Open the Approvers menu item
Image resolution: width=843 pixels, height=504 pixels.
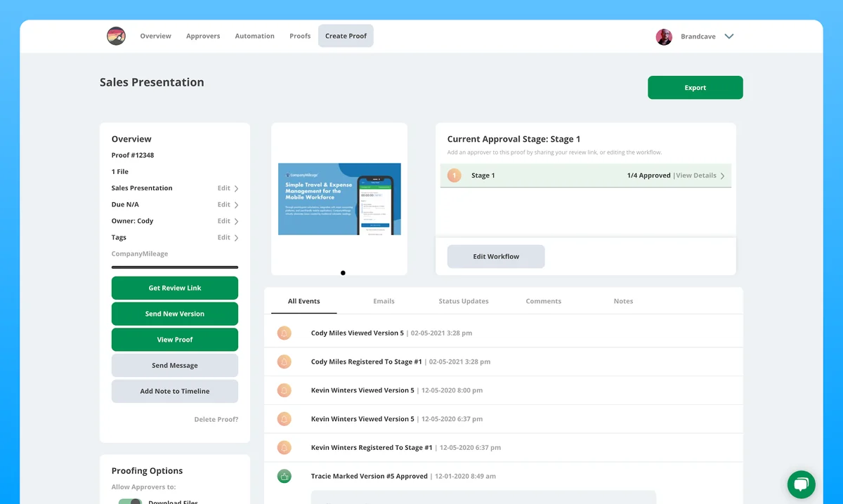click(203, 36)
